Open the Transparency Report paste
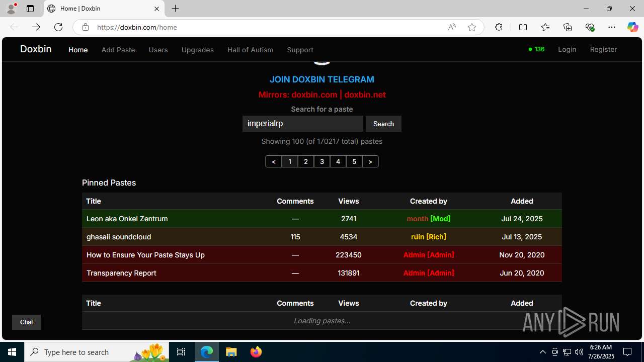The image size is (644, 362). pos(121,273)
